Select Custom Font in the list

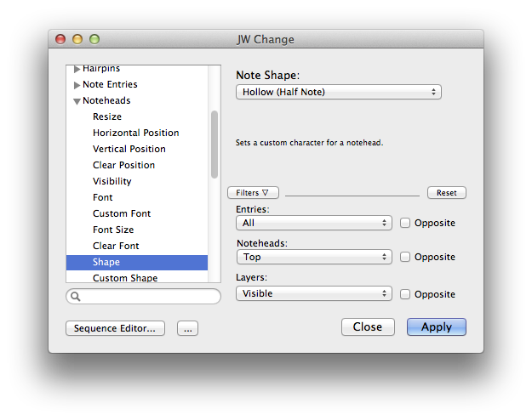[x=122, y=213]
